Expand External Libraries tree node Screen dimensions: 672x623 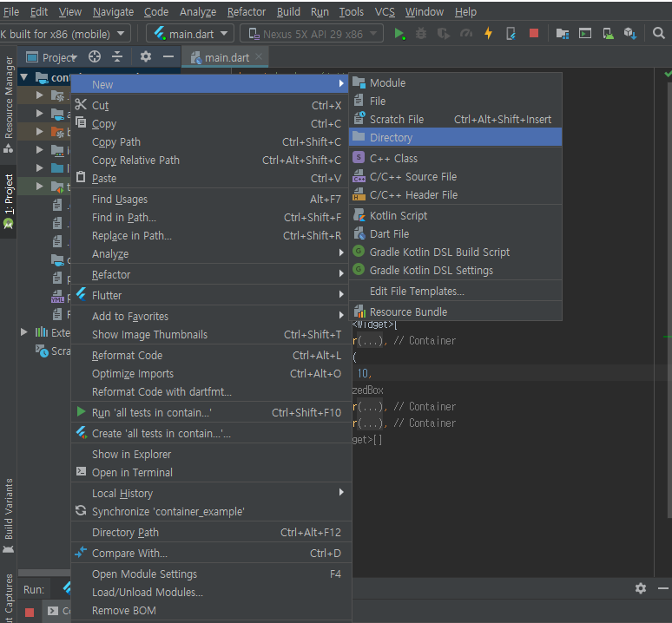pyautogui.click(x=24, y=332)
